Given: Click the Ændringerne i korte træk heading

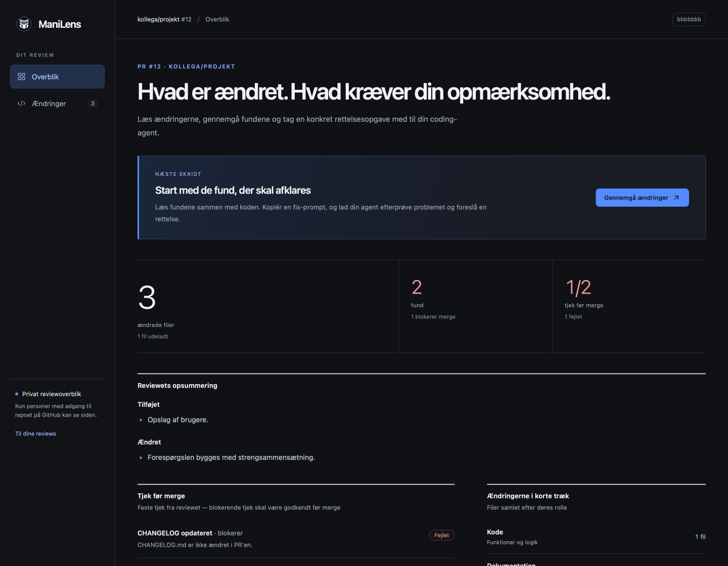Looking at the screenshot, I should click(528, 496).
